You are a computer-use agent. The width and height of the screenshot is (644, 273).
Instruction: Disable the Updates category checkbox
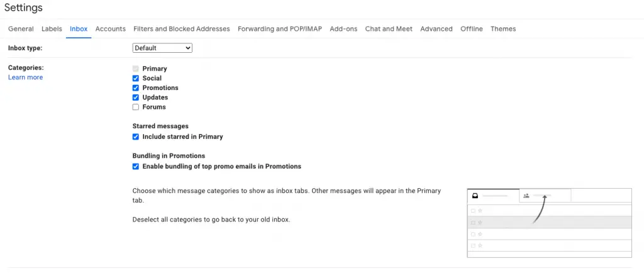tap(136, 97)
